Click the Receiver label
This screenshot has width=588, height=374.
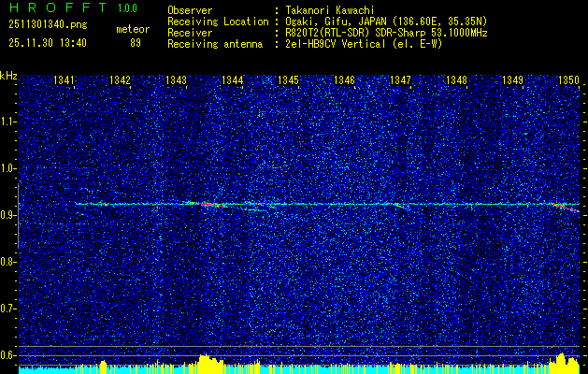tap(190, 33)
